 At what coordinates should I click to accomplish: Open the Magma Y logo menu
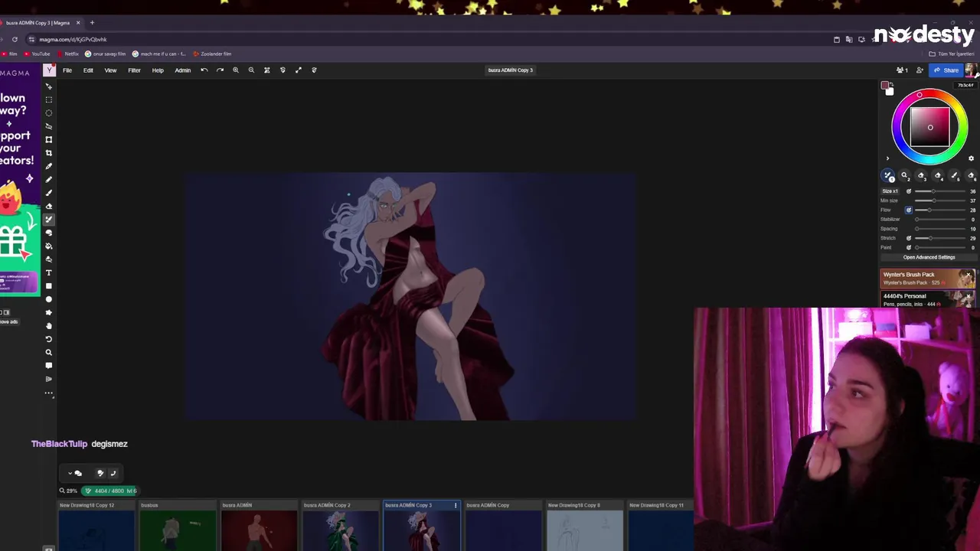click(50, 70)
